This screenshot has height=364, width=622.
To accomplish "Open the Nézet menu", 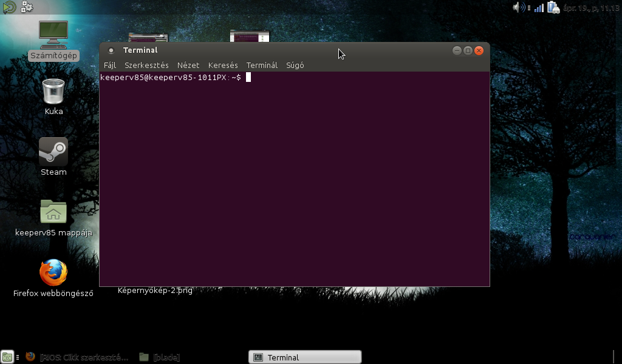I will tap(188, 66).
